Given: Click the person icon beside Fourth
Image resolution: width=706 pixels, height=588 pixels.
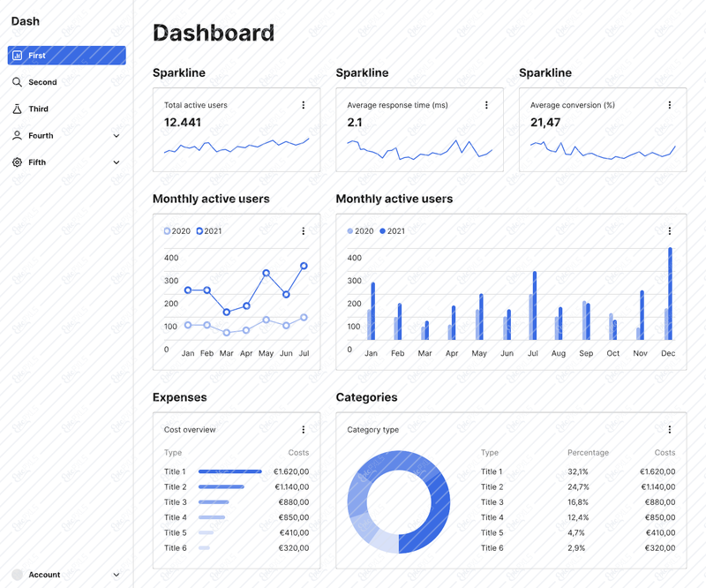Looking at the screenshot, I should point(17,135).
